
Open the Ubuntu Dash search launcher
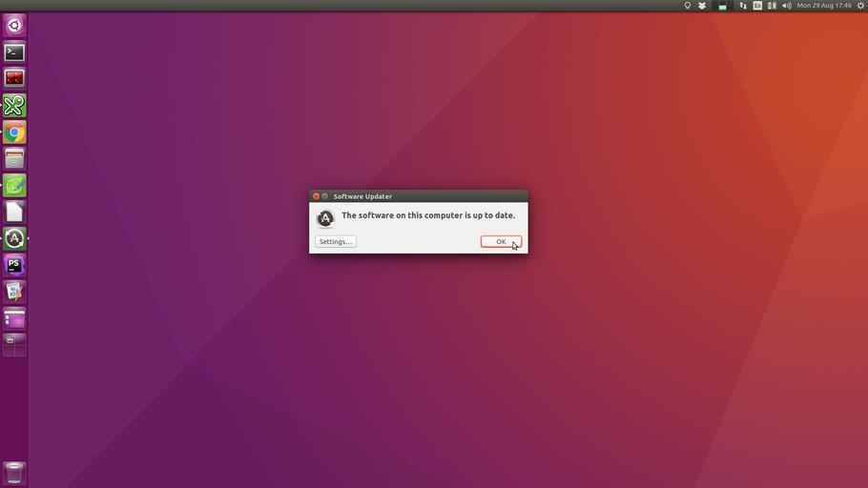pyautogui.click(x=14, y=26)
